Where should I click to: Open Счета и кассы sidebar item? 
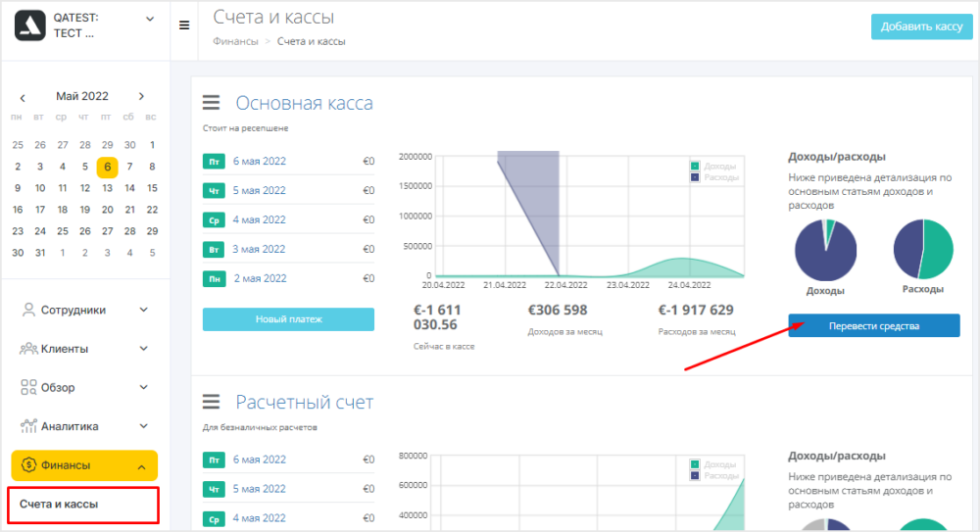click(x=83, y=506)
